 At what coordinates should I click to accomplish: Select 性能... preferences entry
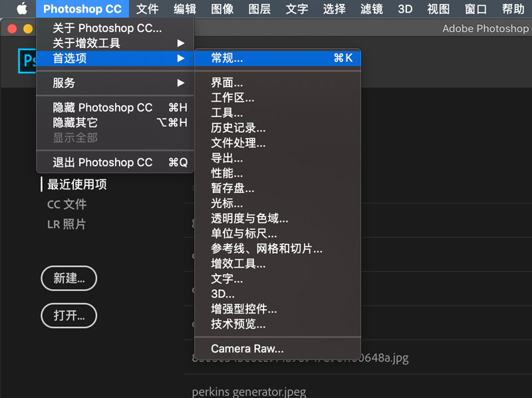tap(277, 173)
